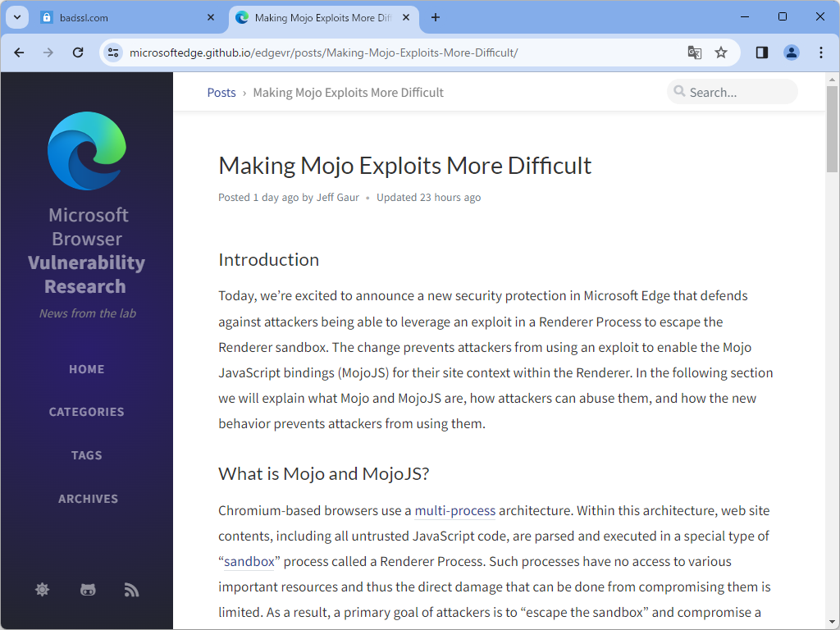Select CATEGORIES in the sidebar menu

(x=86, y=411)
